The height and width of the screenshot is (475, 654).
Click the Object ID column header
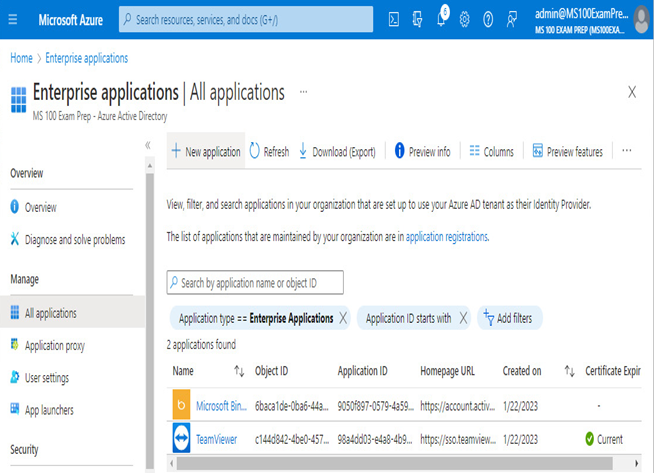pyautogui.click(x=271, y=371)
